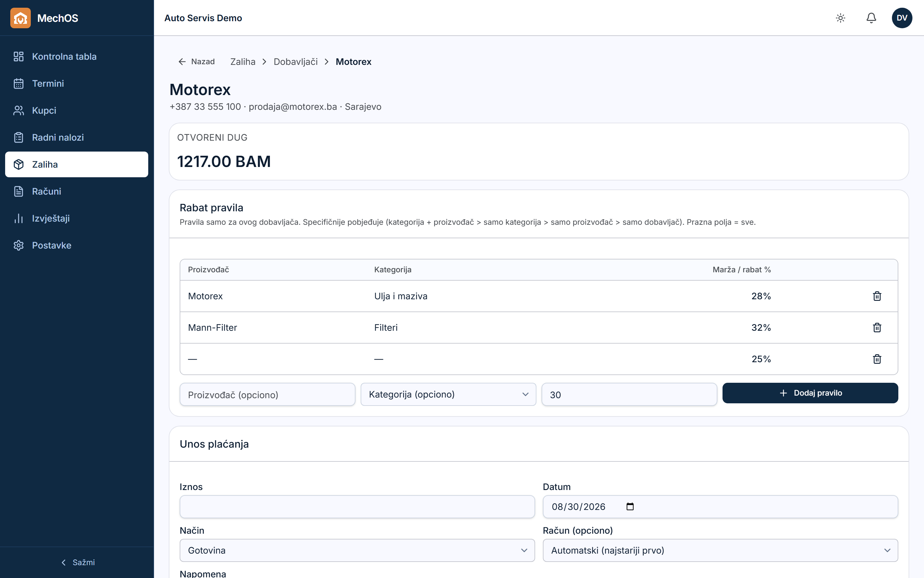Go back with the Nazad link
Viewport: 924px width, 578px height.
tap(197, 62)
